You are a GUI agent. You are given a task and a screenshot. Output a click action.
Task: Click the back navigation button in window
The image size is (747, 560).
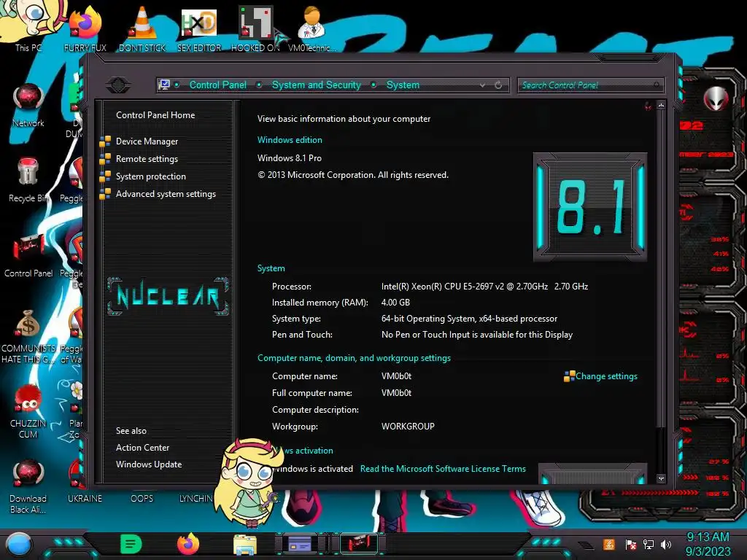(x=118, y=85)
